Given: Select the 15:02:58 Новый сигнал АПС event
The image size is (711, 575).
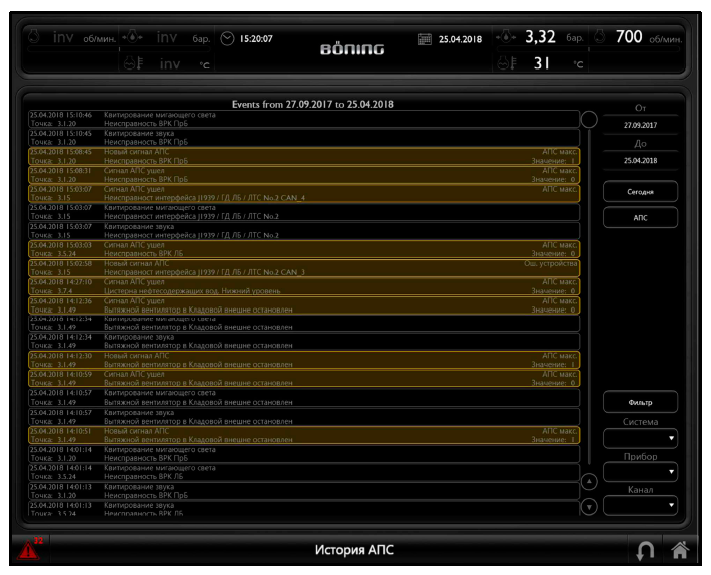Looking at the screenshot, I should click(x=304, y=268).
